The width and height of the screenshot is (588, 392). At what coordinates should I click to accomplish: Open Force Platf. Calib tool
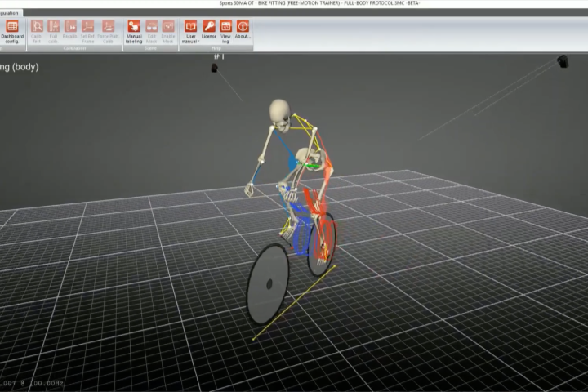point(108,31)
